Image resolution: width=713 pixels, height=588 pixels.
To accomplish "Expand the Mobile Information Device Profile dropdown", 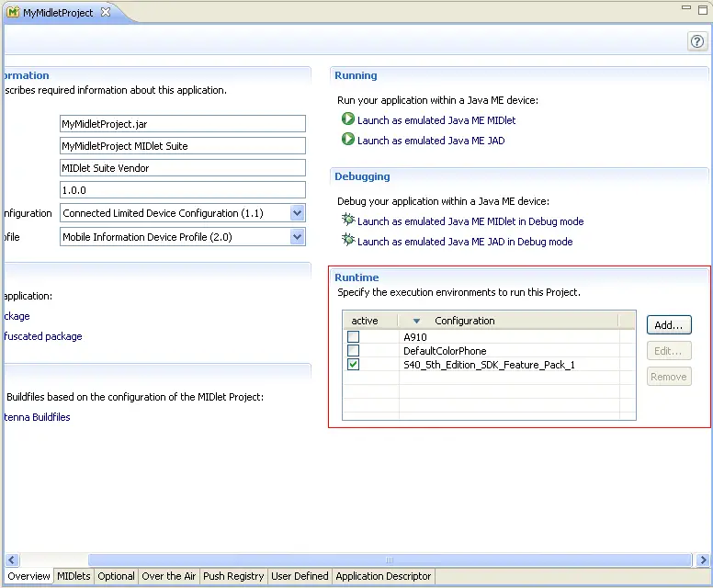I will click(297, 237).
